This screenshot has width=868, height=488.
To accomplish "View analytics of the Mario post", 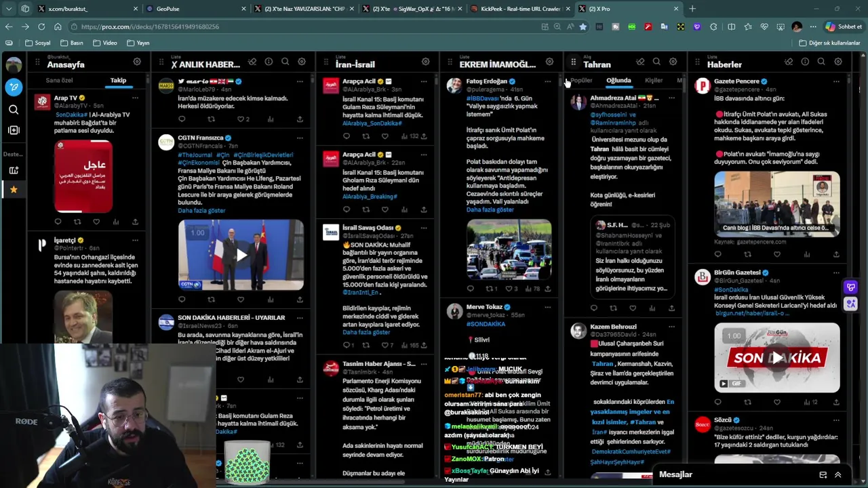I will click(x=270, y=119).
